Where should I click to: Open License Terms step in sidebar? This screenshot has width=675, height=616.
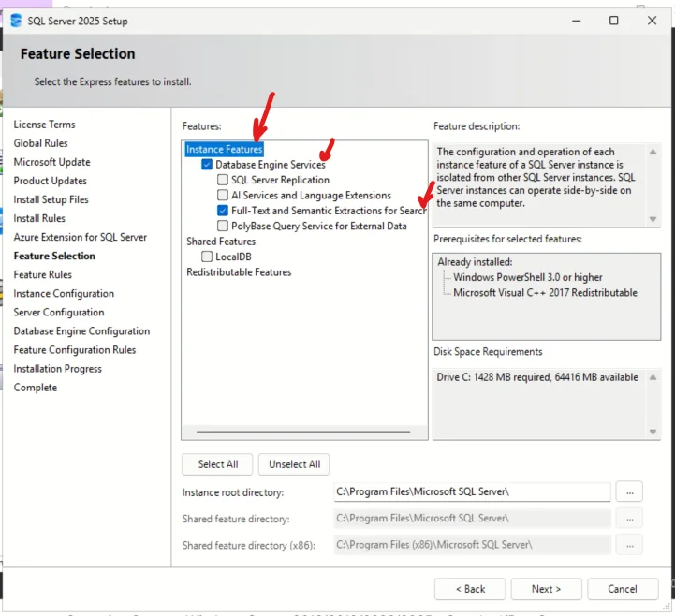(44, 125)
